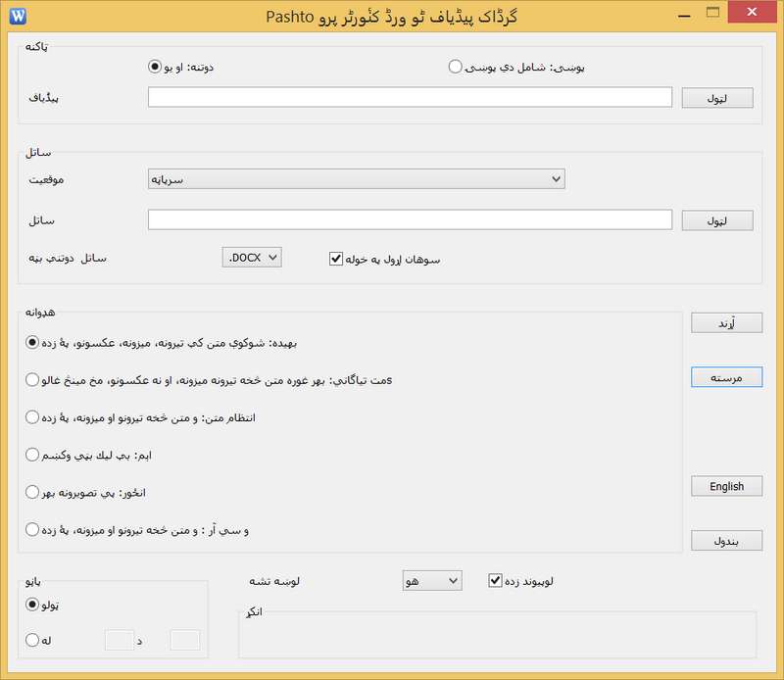784x680 pixels.
Task: Select the 'انځور' image mode radio button
Action: coord(33,492)
